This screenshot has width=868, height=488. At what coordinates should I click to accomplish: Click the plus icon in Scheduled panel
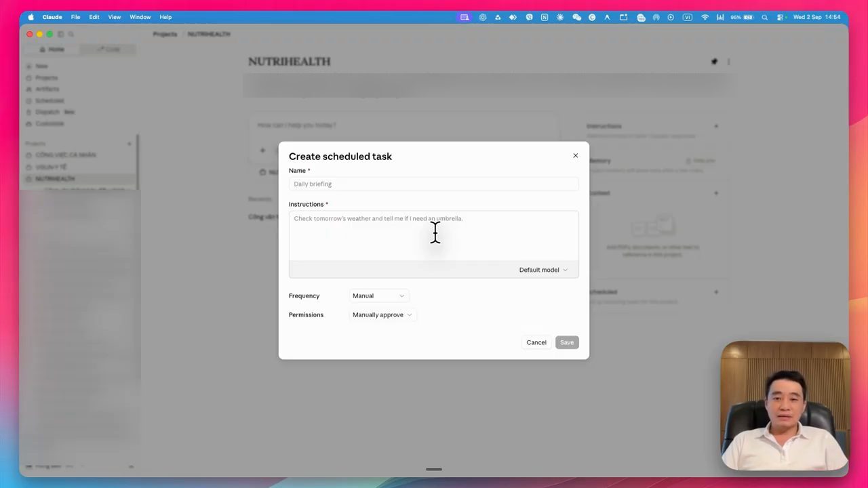[716, 292]
